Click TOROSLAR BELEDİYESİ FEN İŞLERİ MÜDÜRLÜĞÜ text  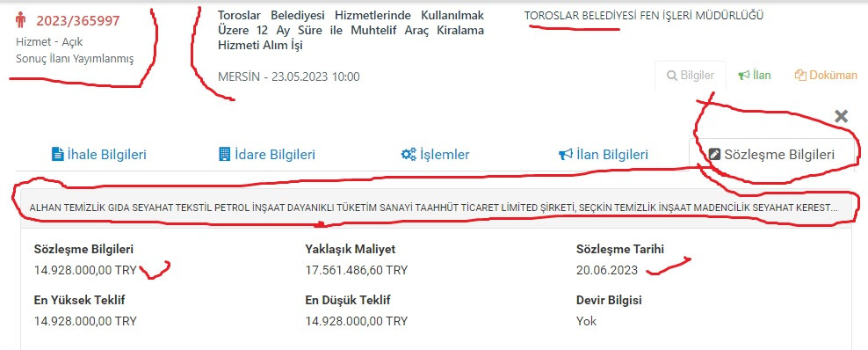pyautogui.click(x=644, y=16)
